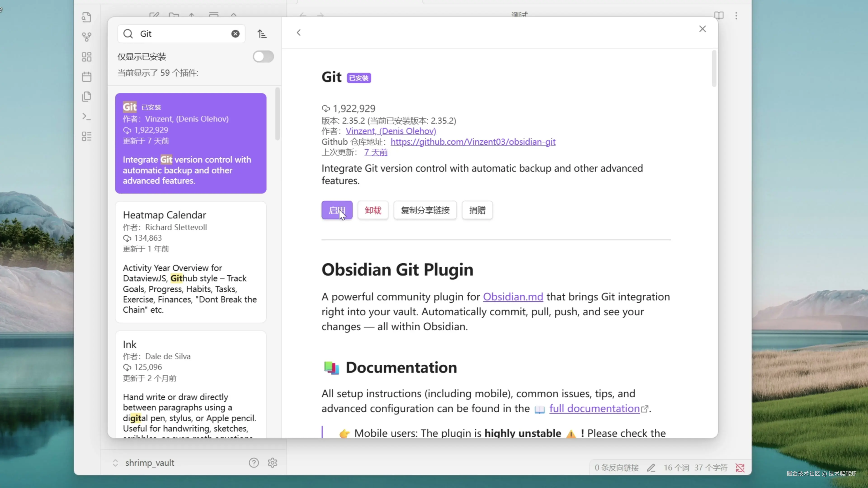Go back with the left chevron
Image resolution: width=868 pixels, height=488 pixels.
[299, 33]
